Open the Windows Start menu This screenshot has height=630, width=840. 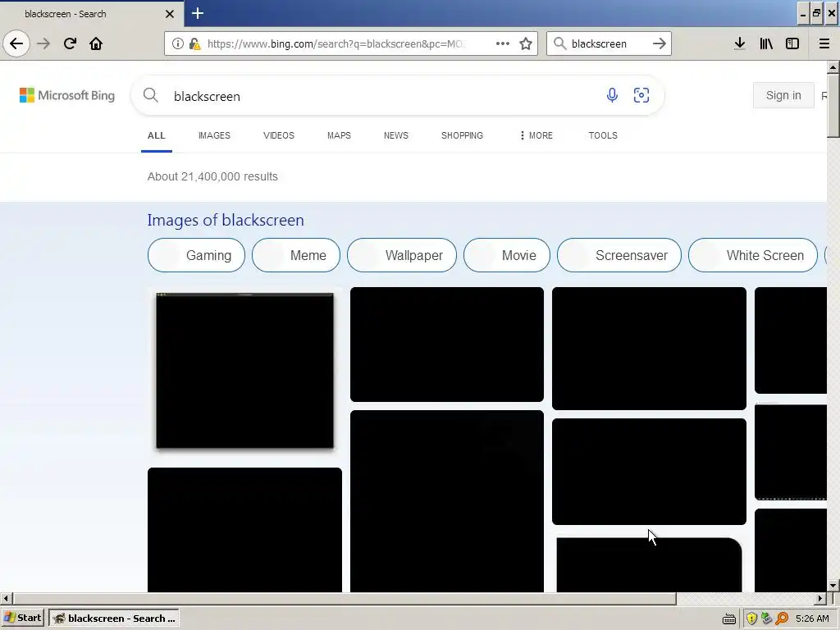[x=22, y=619]
